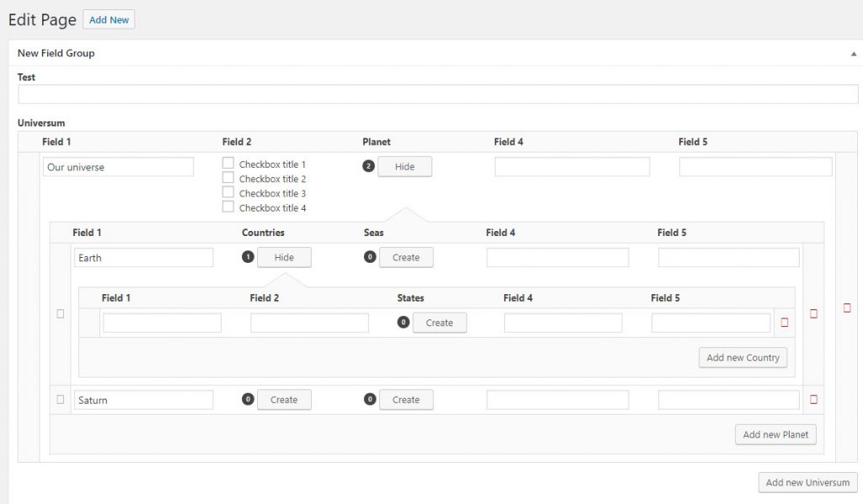This screenshot has height=504, width=863.
Task: Tick the select box beside the Saturn row
Action: 61,399
